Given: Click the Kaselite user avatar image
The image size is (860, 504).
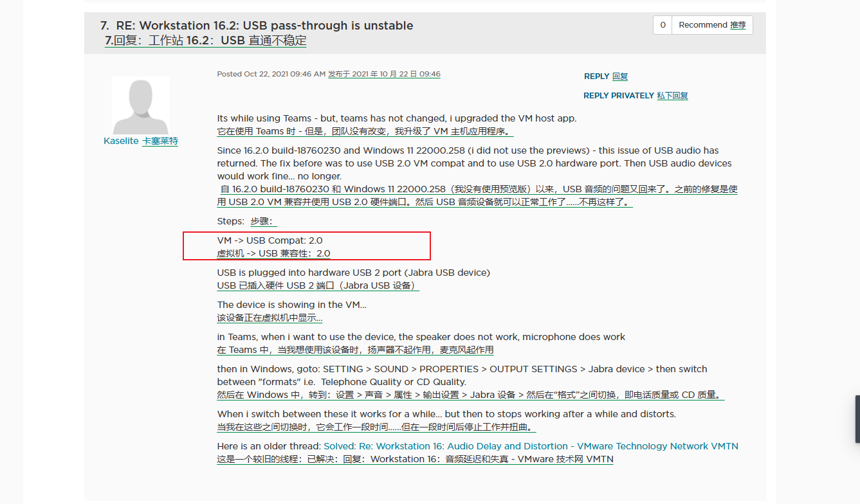Looking at the screenshot, I should coord(141,105).
